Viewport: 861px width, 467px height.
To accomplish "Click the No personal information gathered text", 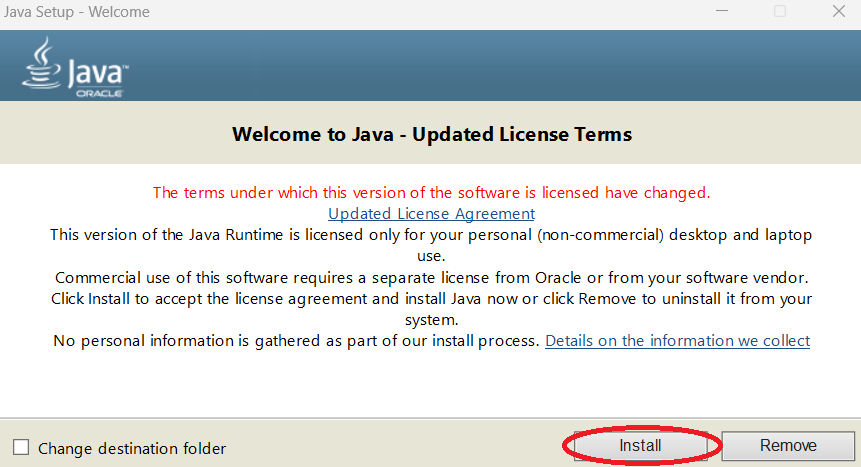I will pos(296,341).
